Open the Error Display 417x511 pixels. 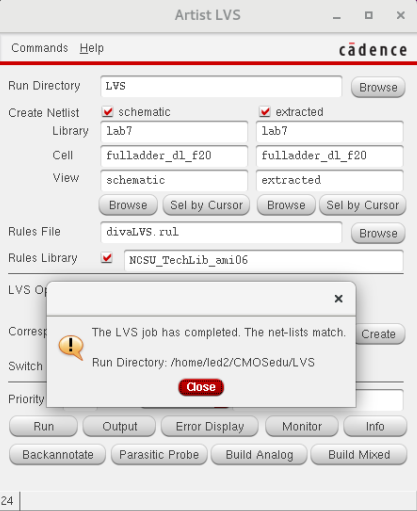[210, 426]
